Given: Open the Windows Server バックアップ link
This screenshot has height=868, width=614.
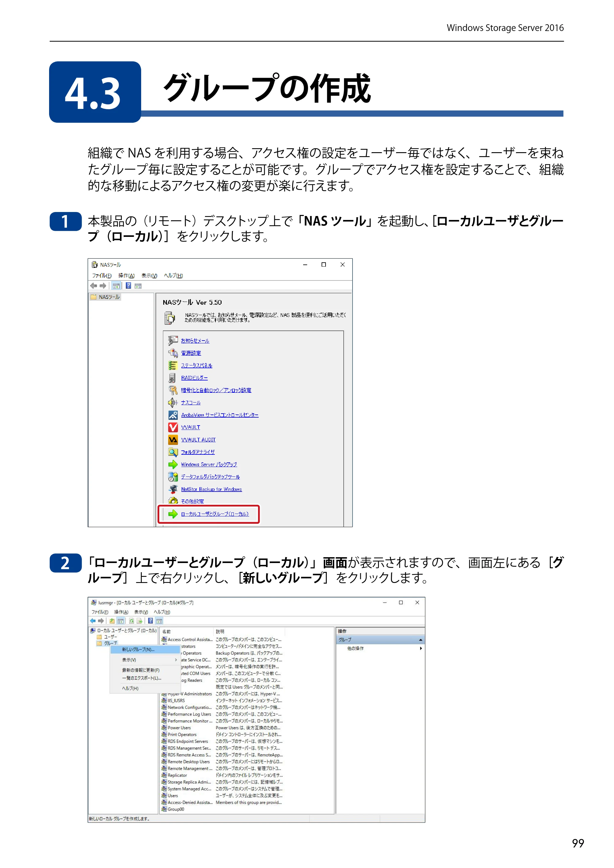Looking at the screenshot, I should [209, 464].
